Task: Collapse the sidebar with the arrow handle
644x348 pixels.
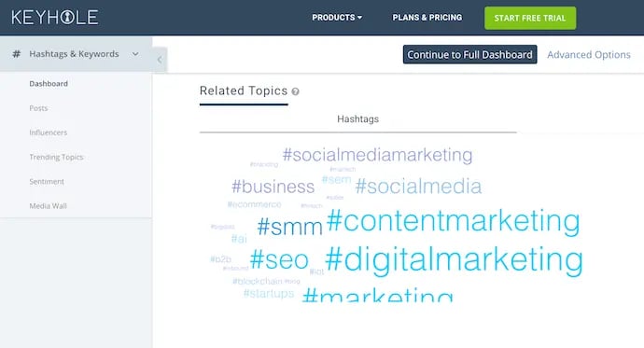Action: tap(160, 60)
